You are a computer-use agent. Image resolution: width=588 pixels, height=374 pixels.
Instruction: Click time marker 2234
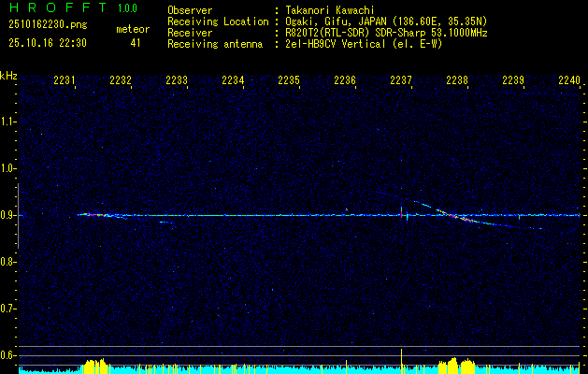[233, 80]
